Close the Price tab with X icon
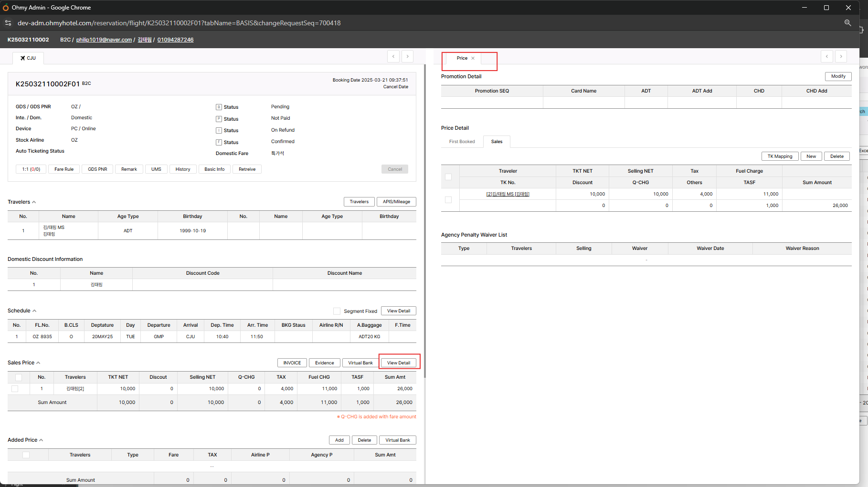The height and width of the screenshot is (487, 868). pos(473,58)
